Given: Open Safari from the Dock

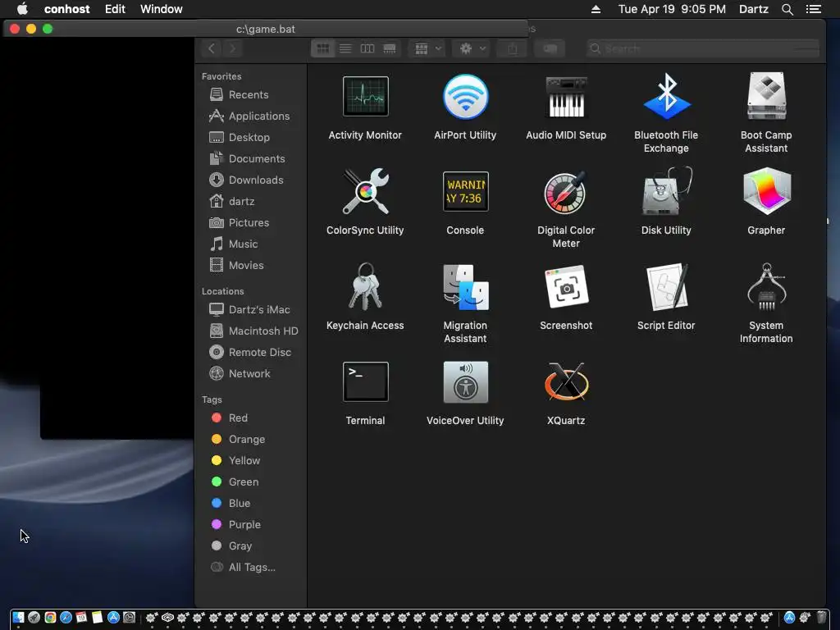Looking at the screenshot, I should coord(66,618).
